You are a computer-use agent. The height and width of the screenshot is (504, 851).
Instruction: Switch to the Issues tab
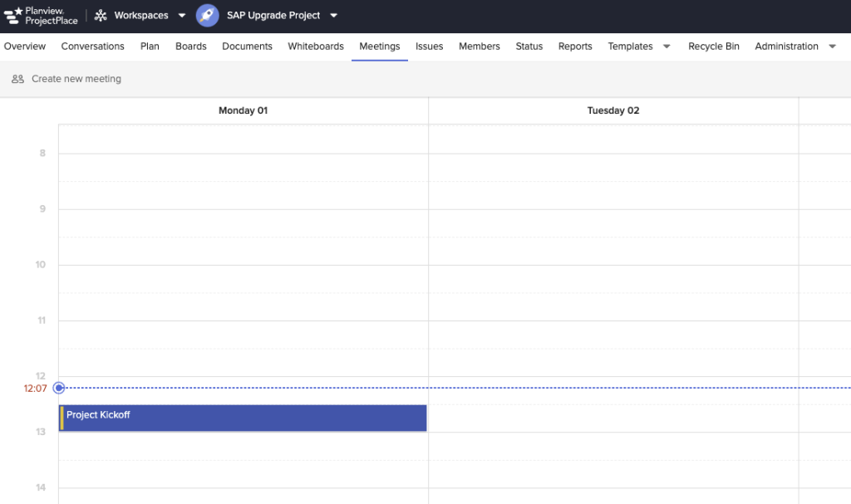tap(430, 46)
